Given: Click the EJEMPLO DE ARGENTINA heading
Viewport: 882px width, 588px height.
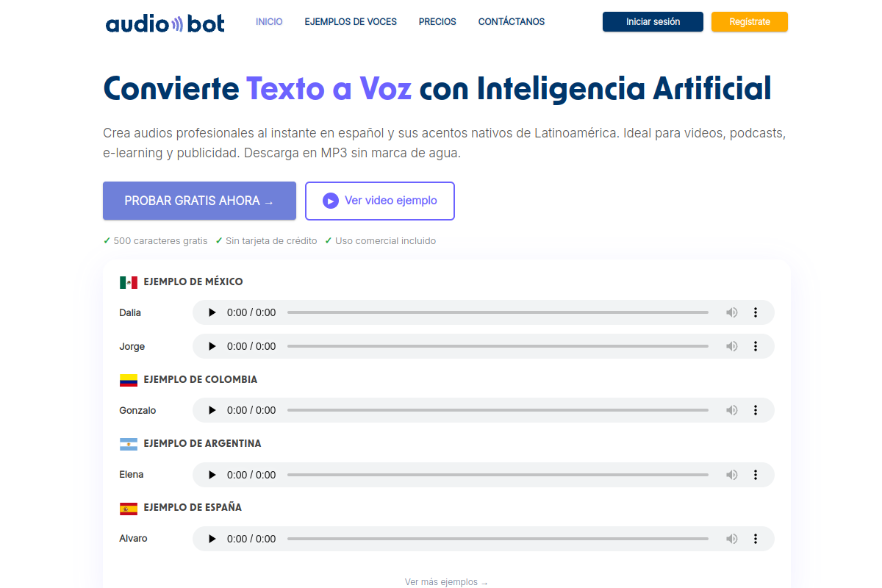Looking at the screenshot, I should (202, 444).
